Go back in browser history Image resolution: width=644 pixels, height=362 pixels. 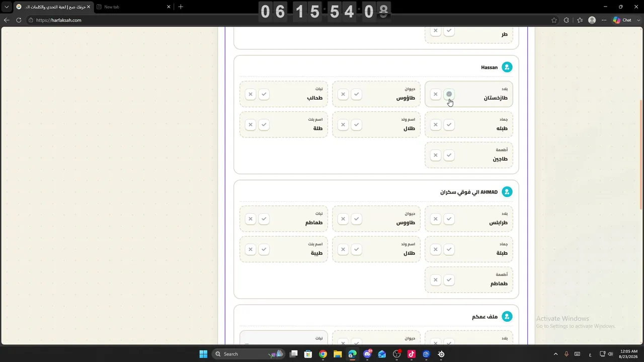[7, 20]
